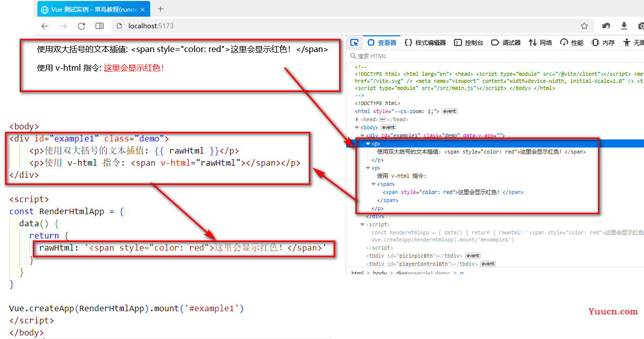Click the undo-shaped toolbar icon
644x339 pixels.
pyautogui.click(x=606, y=26)
